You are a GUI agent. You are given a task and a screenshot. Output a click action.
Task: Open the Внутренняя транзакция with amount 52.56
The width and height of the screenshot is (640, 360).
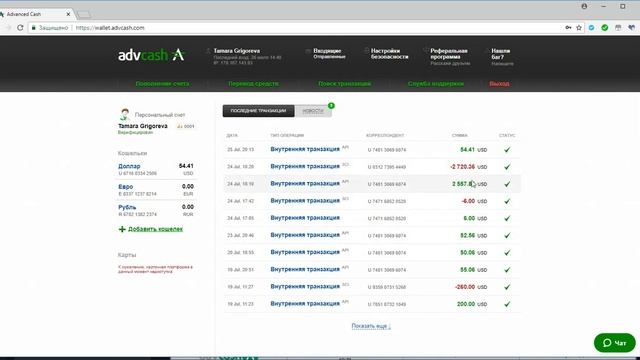click(x=305, y=235)
